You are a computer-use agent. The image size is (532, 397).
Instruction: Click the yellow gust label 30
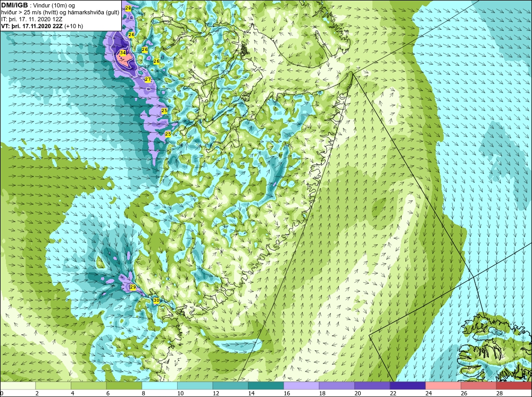[x=156, y=300]
